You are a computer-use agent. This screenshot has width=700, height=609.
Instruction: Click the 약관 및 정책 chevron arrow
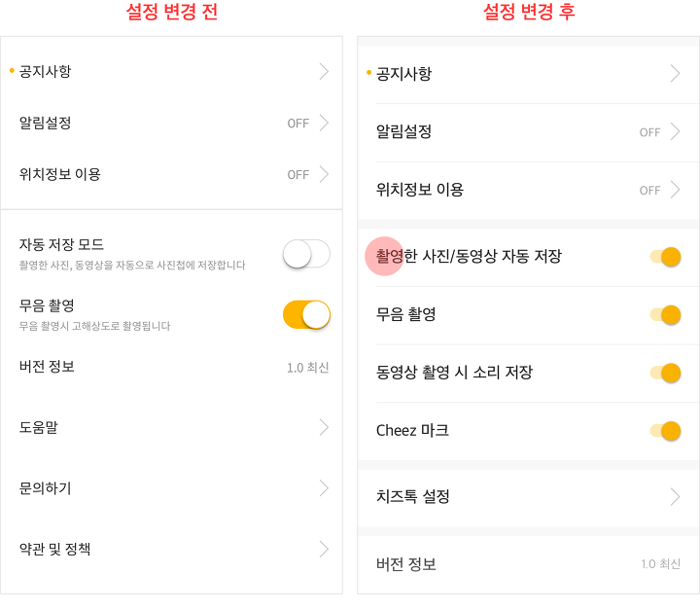(x=324, y=549)
